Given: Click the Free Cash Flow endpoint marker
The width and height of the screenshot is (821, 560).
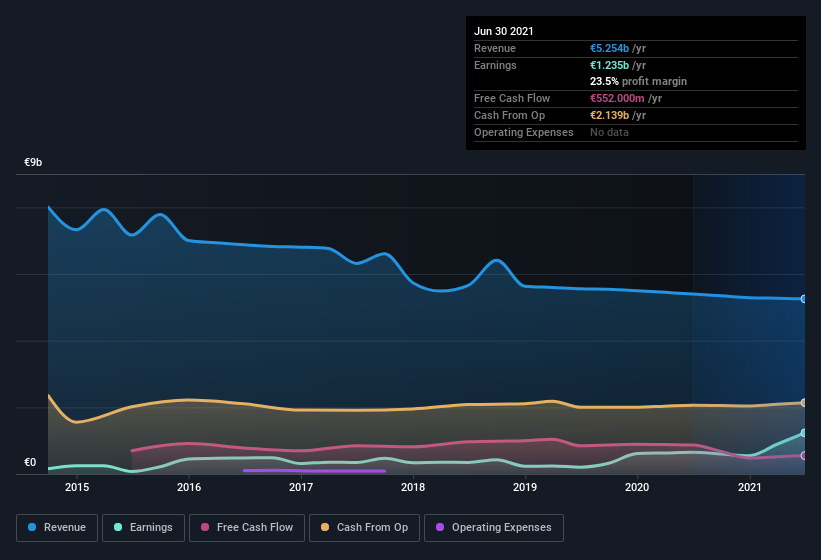Looking at the screenshot, I should (x=803, y=455).
